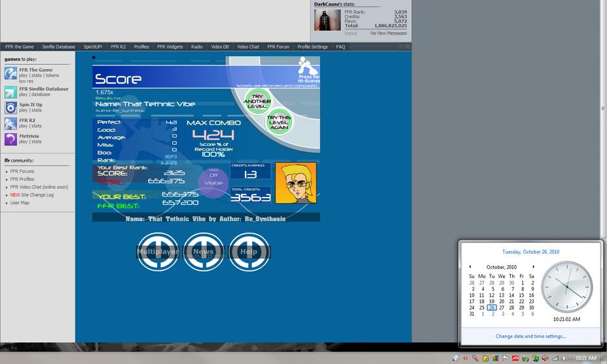Go to next month in calendar

[534, 267]
